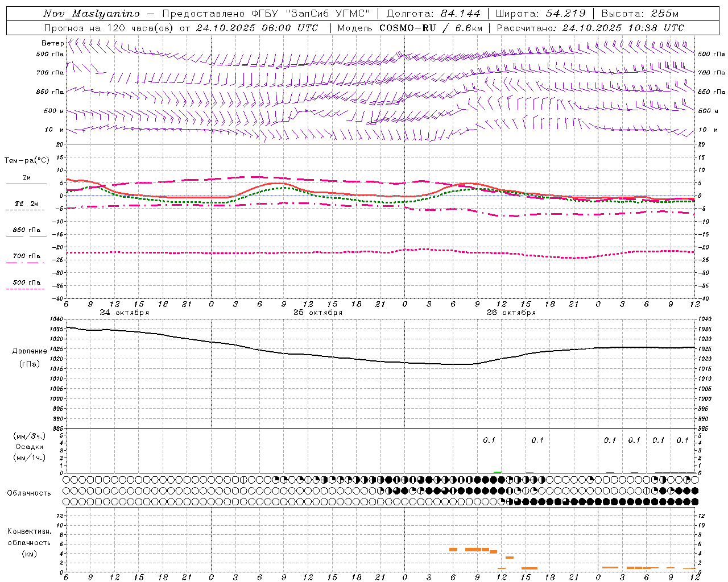This screenshot has height=582, width=728.
Task: Click the date label "26 октября"
Action: tap(511, 313)
